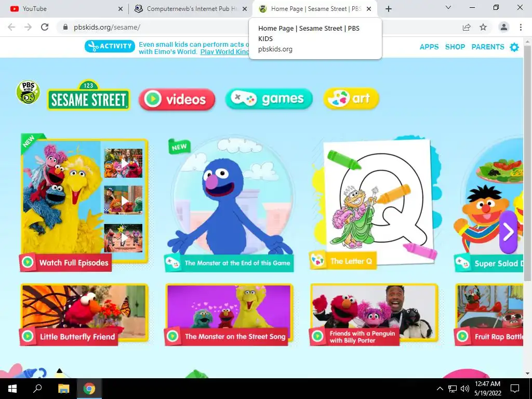Open the network icon in system tray
Viewport: 532px width, 399px height.
453,389
